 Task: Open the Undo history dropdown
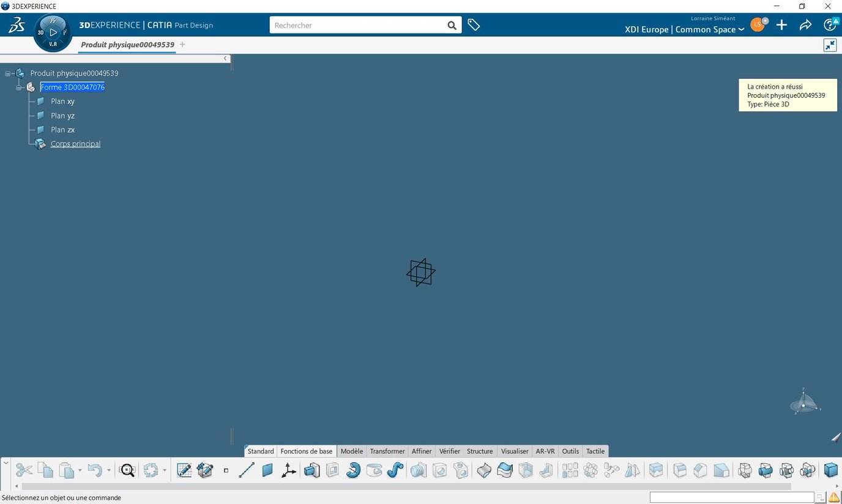[109, 470]
